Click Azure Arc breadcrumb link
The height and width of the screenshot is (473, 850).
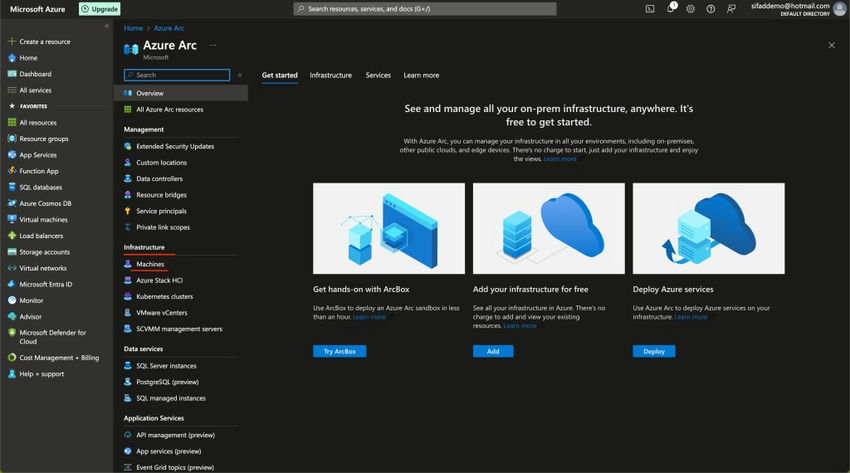coord(169,28)
